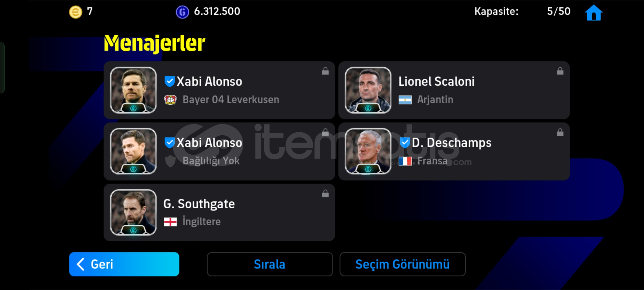
Task: Tap the purple GP currency icon
Action: coord(182,12)
